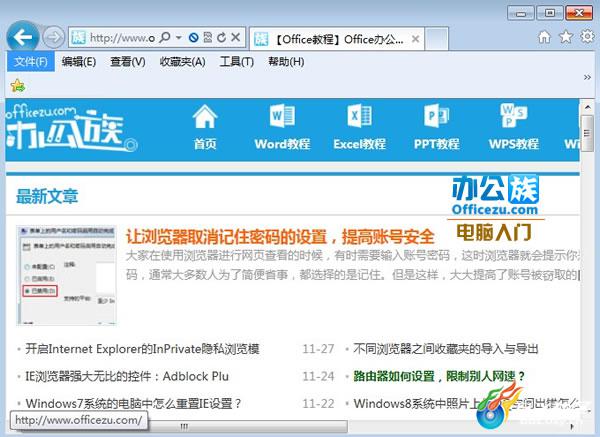The width and height of the screenshot is (600, 437).
Task: Click the horizontal scrollbar right arrow
Action: (572, 426)
